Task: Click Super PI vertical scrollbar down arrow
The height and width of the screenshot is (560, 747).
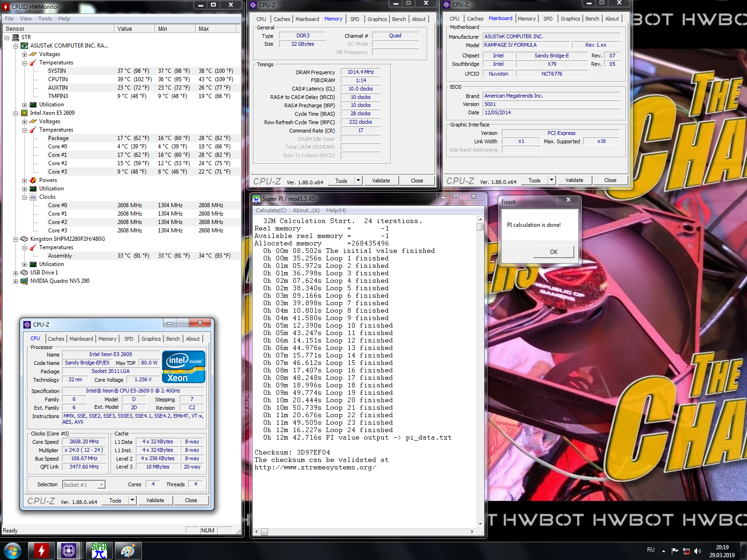Action: [480, 524]
